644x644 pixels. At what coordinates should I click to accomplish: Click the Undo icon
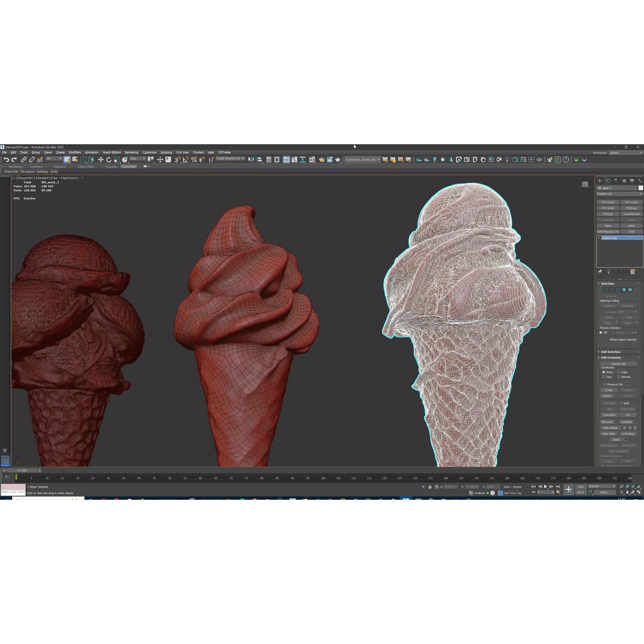[6, 160]
